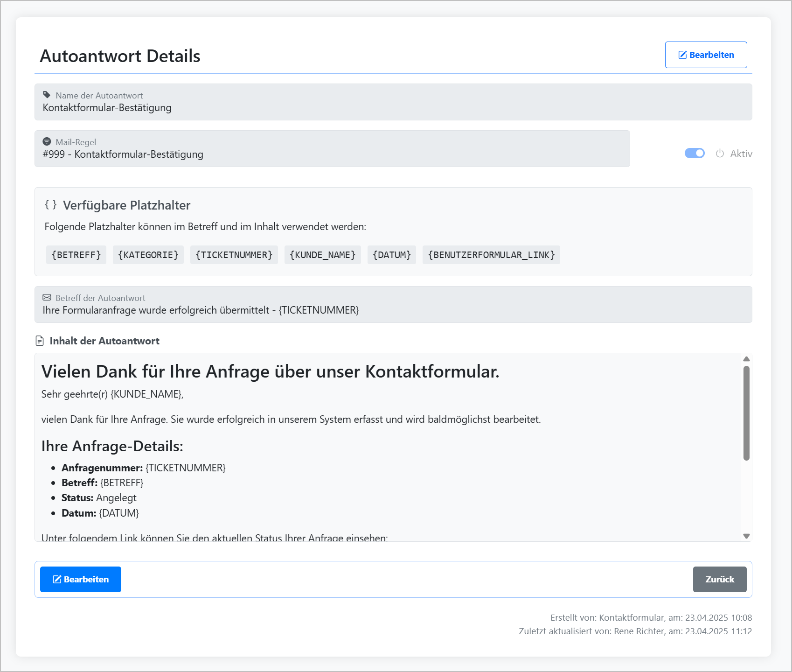The height and width of the screenshot is (672, 792).
Task: Select the {KATEGORIE} placeholder chip
Action: point(148,255)
